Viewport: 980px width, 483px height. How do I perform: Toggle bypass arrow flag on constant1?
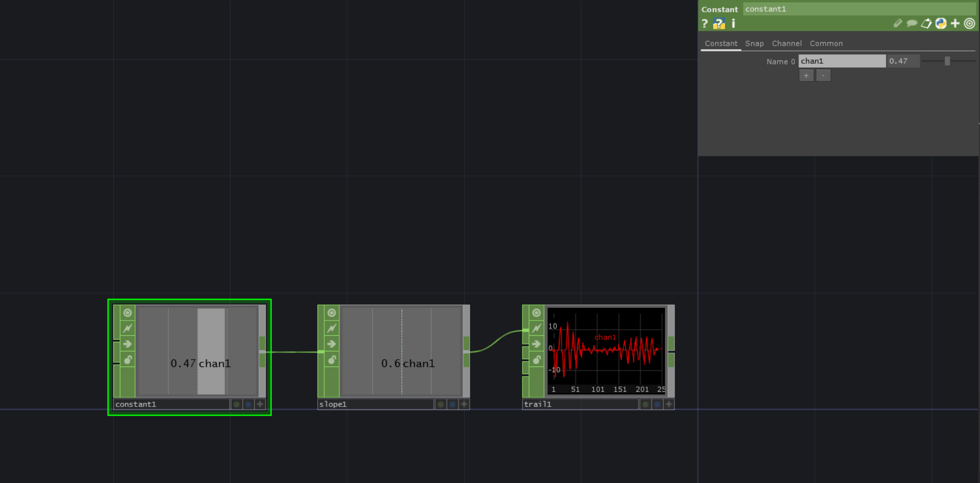pos(127,344)
